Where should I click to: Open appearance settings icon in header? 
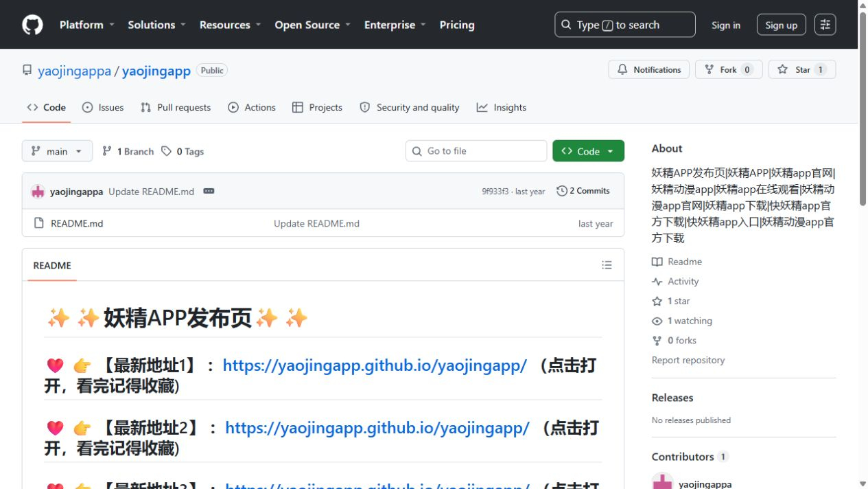tap(825, 25)
